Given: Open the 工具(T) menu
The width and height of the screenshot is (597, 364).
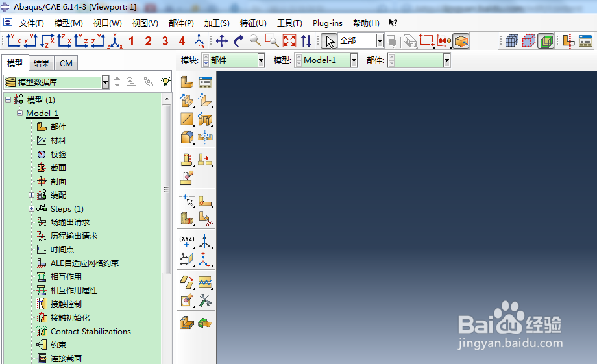Looking at the screenshot, I should tap(289, 23).
